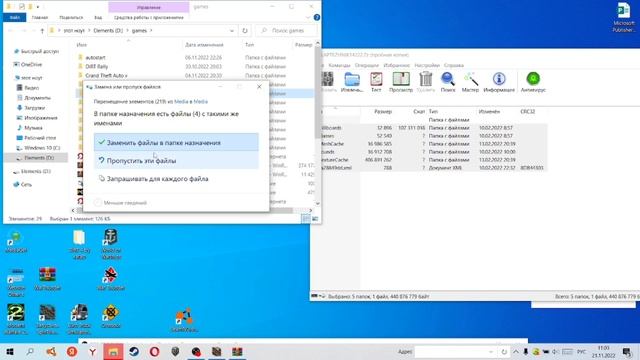This screenshot has width=640, height=360.
Task: Open WinRAR taskbar icon
Action: click(237, 351)
